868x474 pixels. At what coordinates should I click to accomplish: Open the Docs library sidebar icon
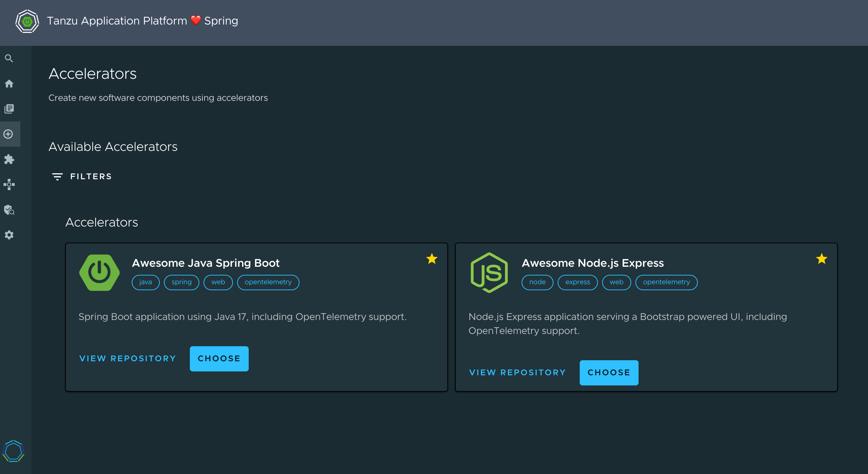point(9,109)
